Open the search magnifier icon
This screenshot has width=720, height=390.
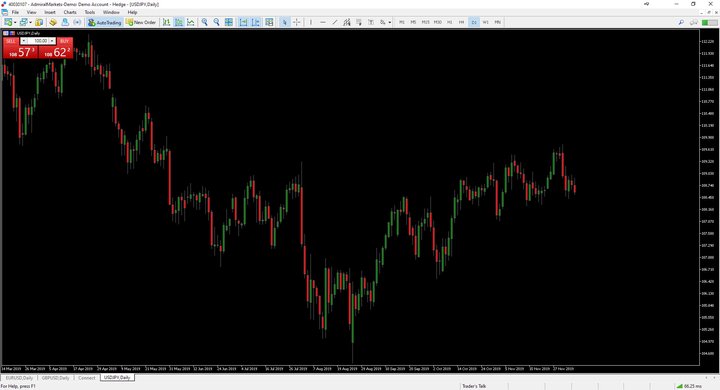681,22
